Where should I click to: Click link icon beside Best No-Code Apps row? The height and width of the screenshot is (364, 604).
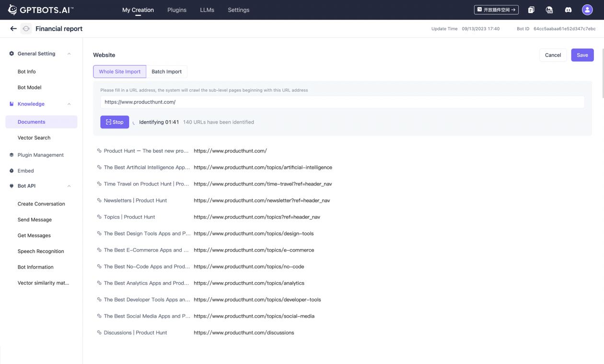click(99, 266)
